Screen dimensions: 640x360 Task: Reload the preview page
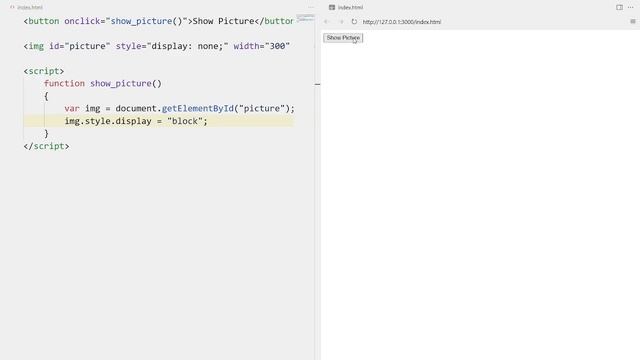point(354,22)
